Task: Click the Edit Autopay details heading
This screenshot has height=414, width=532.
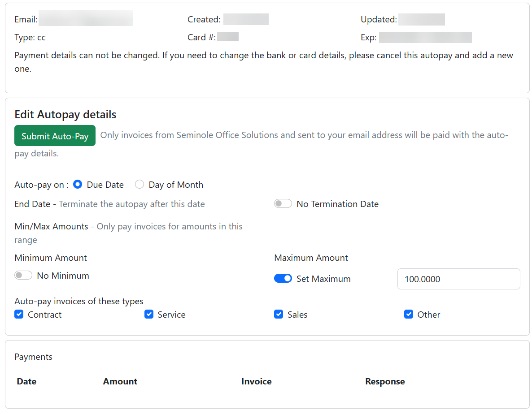Action: pyautogui.click(x=65, y=114)
